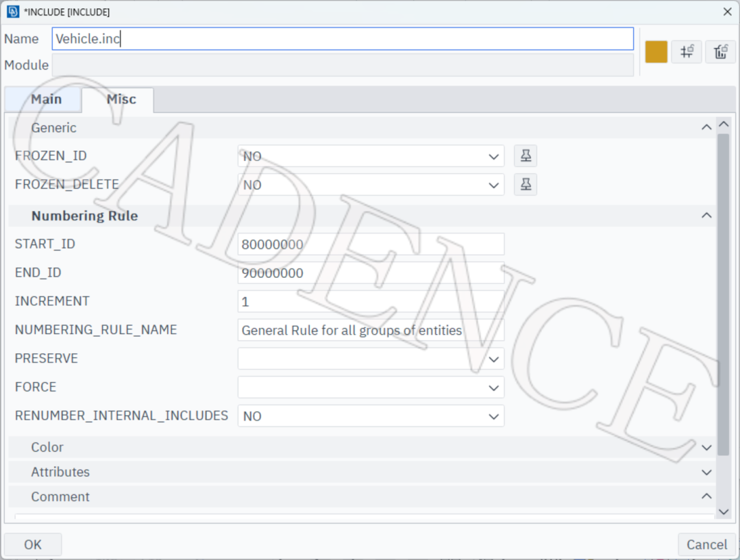
Task: Click the INCREMENT label
Action: point(52,301)
